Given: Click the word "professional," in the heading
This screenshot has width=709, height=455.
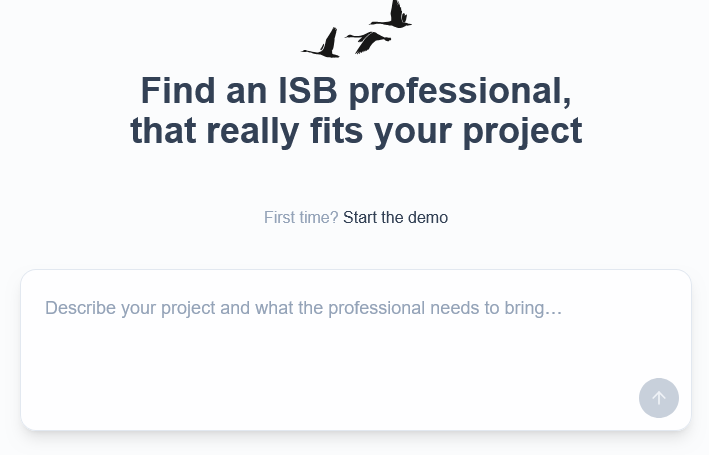Looking at the screenshot, I should tap(460, 91).
